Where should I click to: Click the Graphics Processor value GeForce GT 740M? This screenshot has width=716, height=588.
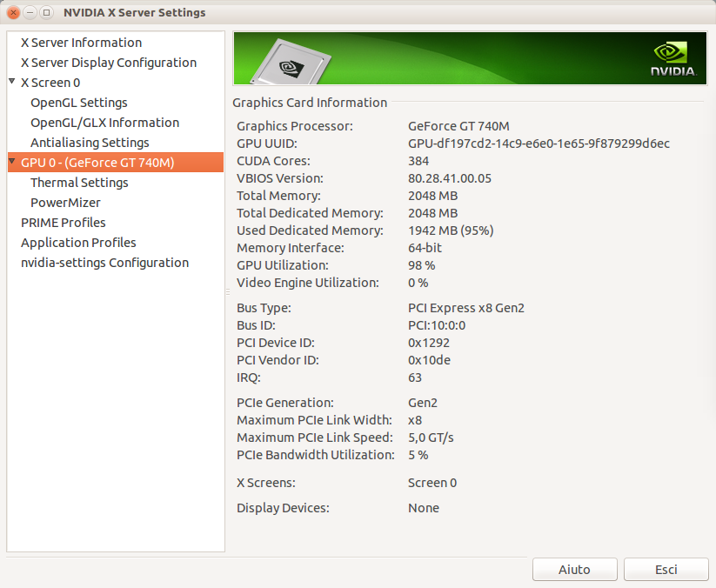(x=458, y=126)
